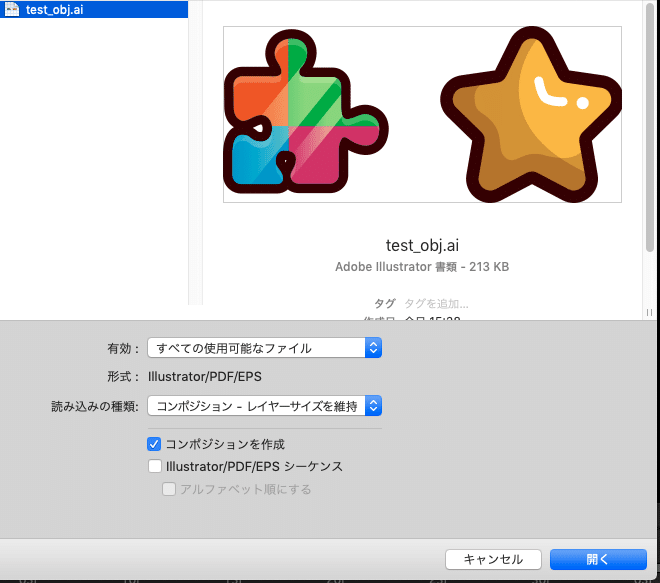Click the test_obj.ai file icon in list

(x=12, y=9)
